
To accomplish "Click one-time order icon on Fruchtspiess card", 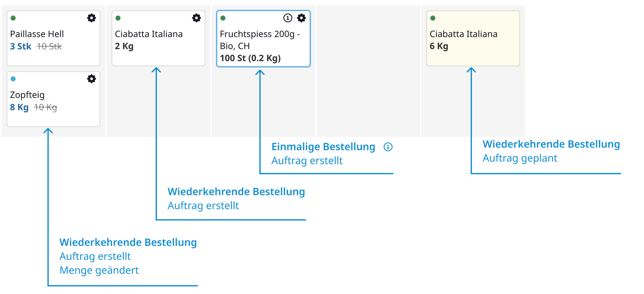I will click(x=288, y=18).
